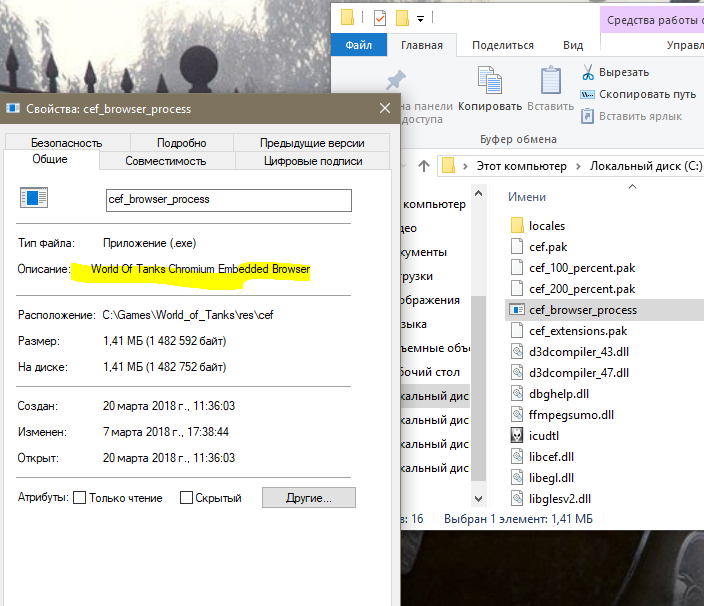
Task: Expand the chevron before Локальный диск (C:)
Action: click(x=578, y=166)
